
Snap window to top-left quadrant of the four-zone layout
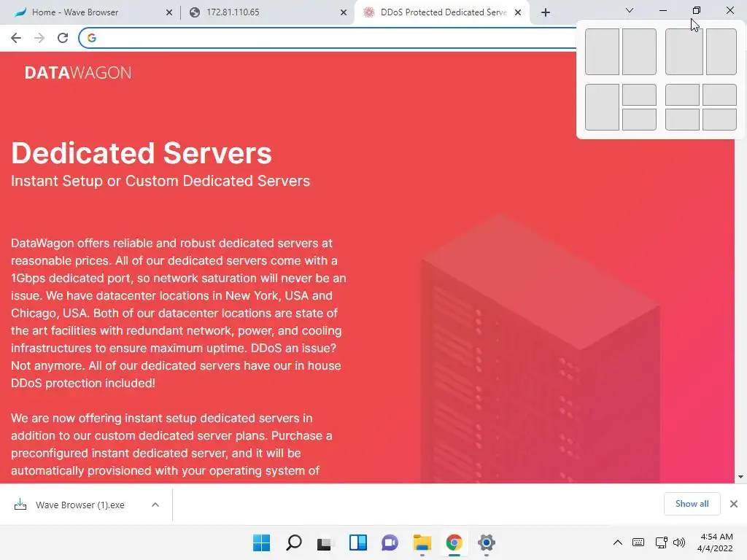pos(682,95)
